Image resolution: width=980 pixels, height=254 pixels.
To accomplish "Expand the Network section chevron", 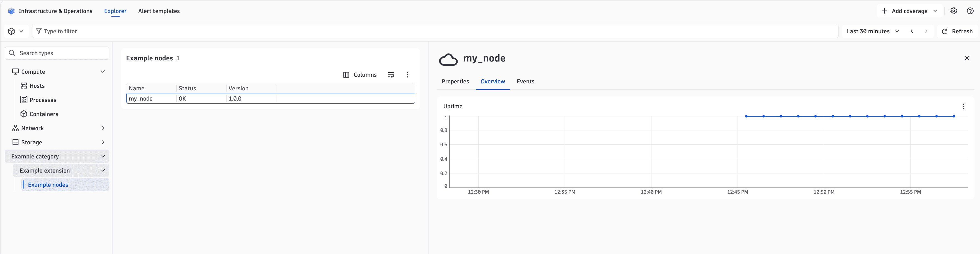I will [103, 128].
